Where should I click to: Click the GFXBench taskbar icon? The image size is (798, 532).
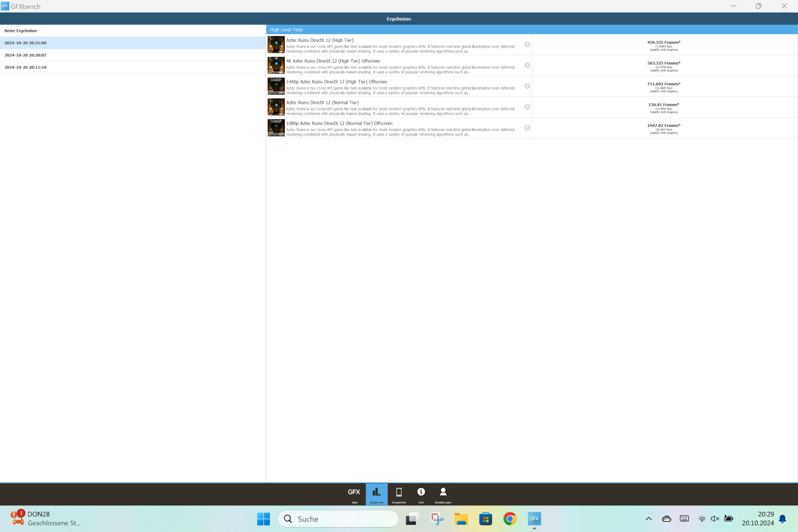(x=534, y=519)
